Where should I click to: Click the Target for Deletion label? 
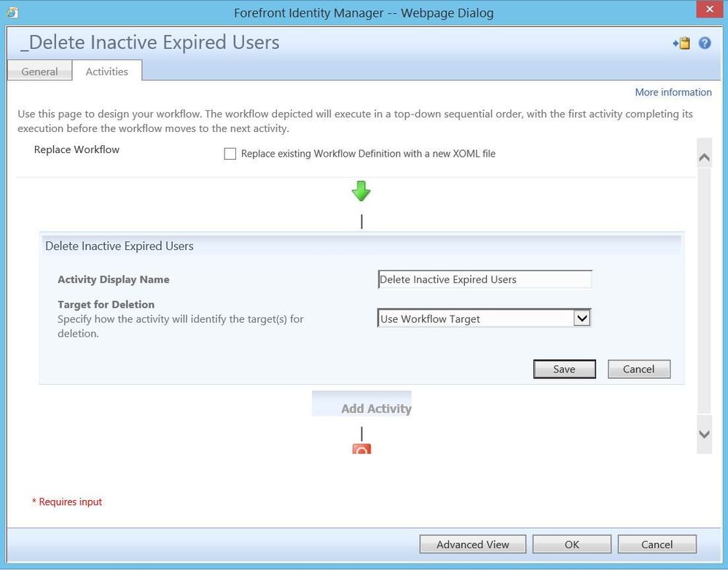click(x=106, y=304)
